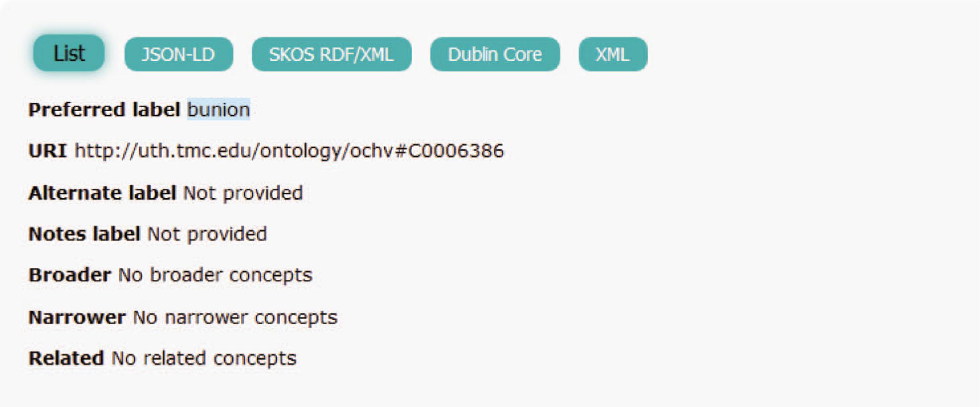Screen dimensions: 980x407
Task: Click the URI link for C0006386
Action: pyautogui.click(x=289, y=151)
